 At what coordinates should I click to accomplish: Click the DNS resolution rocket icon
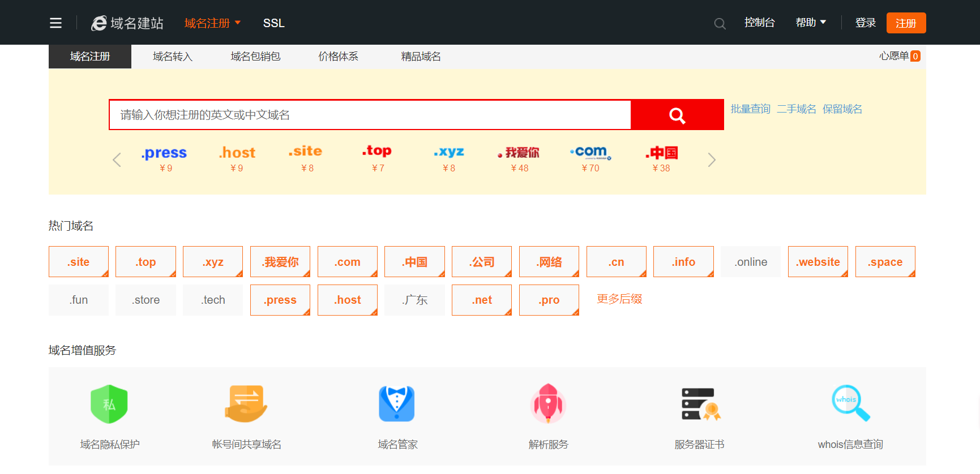548,404
